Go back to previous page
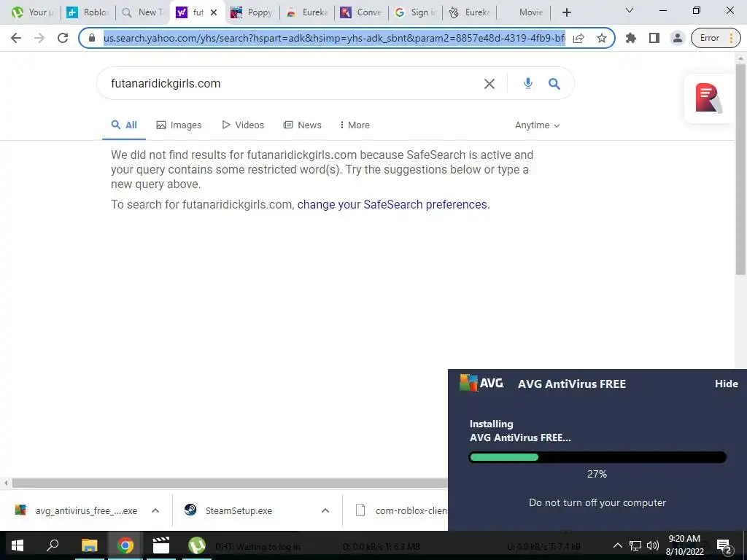Image resolution: width=747 pixels, height=560 pixels. (16, 38)
